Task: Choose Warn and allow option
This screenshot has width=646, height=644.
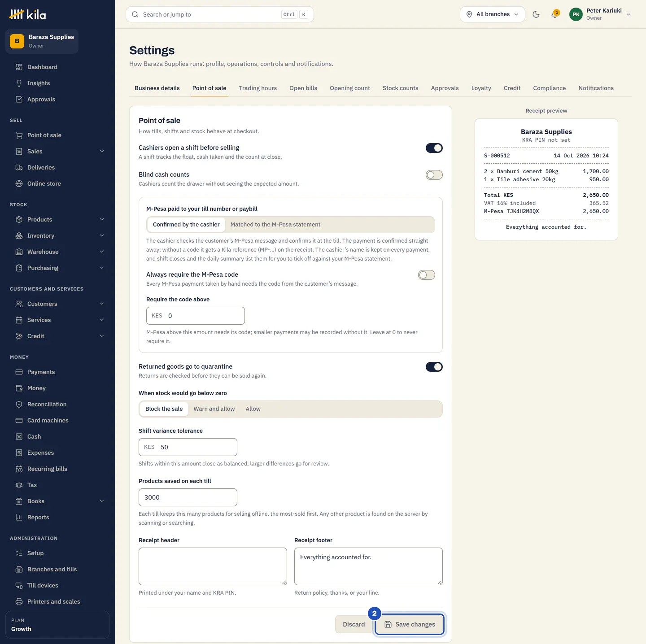Action: [214, 409]
